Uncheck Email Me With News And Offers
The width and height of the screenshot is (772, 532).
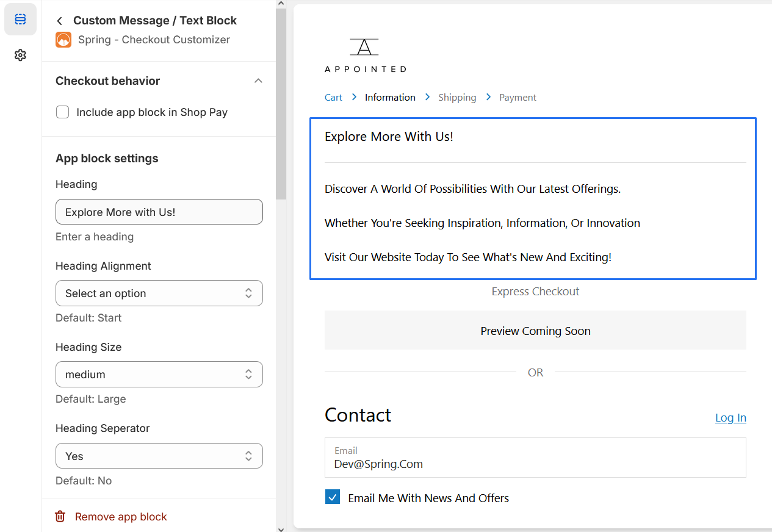click(333, 498)
